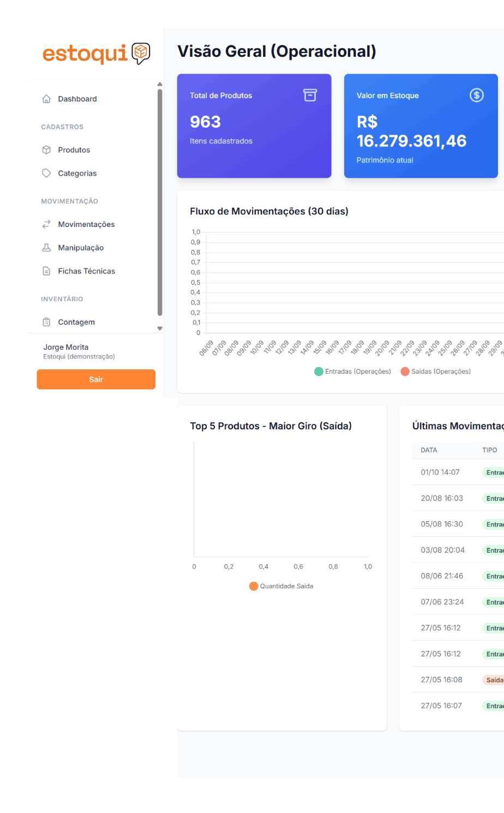This screenshot has width=504, height=813.
Task: Toggle the Saídas (Operações) legend series
Action: (x=436, y=372)
